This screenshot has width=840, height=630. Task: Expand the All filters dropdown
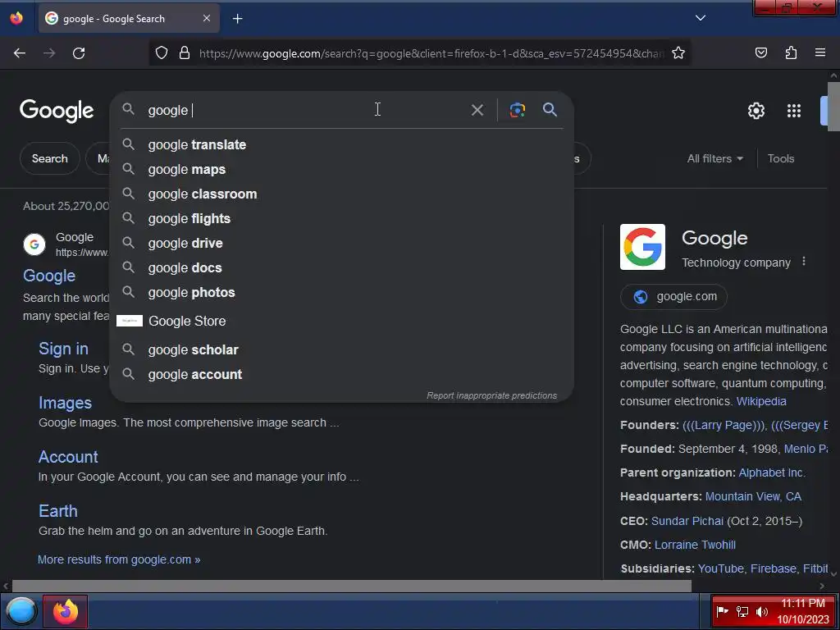[714, 158]
